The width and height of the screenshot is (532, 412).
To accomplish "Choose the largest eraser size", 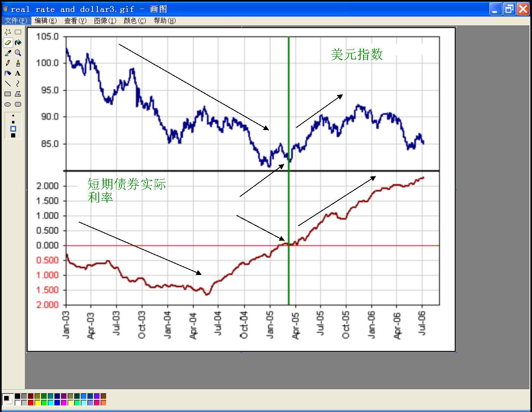I will (13, 135).
